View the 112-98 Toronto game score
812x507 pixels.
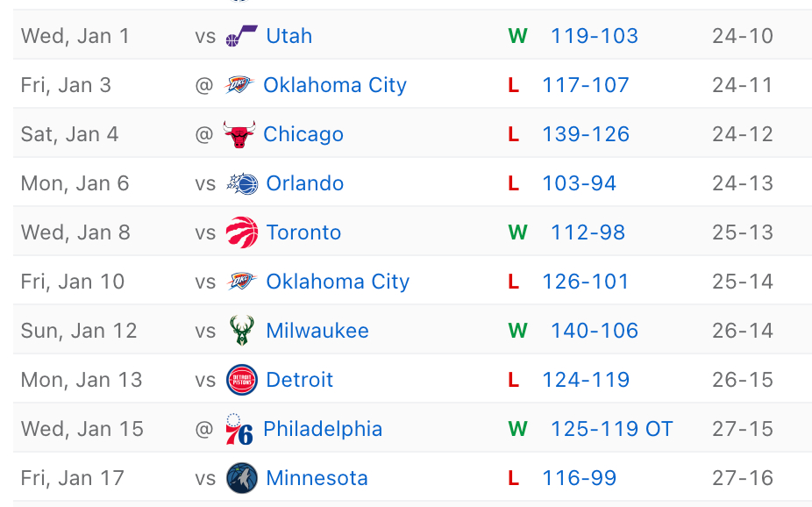click(x=588, y=232)
